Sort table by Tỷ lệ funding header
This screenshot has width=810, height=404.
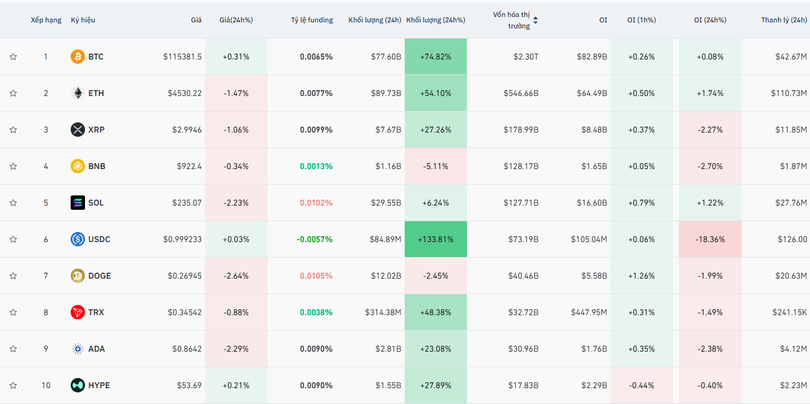[x=311, y=20]
